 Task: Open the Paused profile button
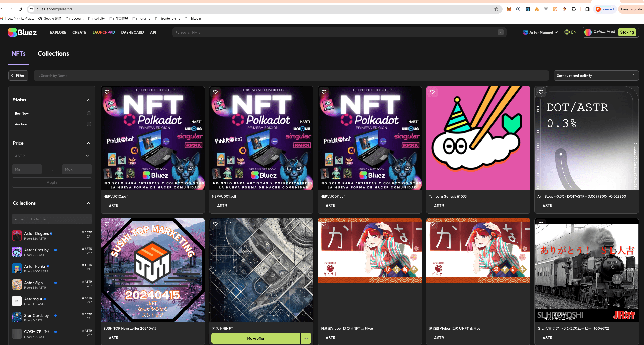pyautogui.click(x=605, y=9)
